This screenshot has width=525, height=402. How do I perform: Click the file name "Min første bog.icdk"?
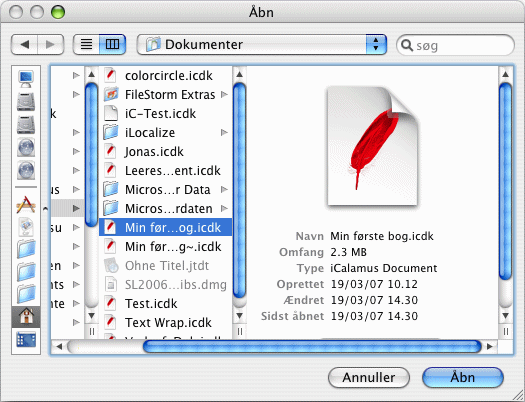(x=382, y=236)
